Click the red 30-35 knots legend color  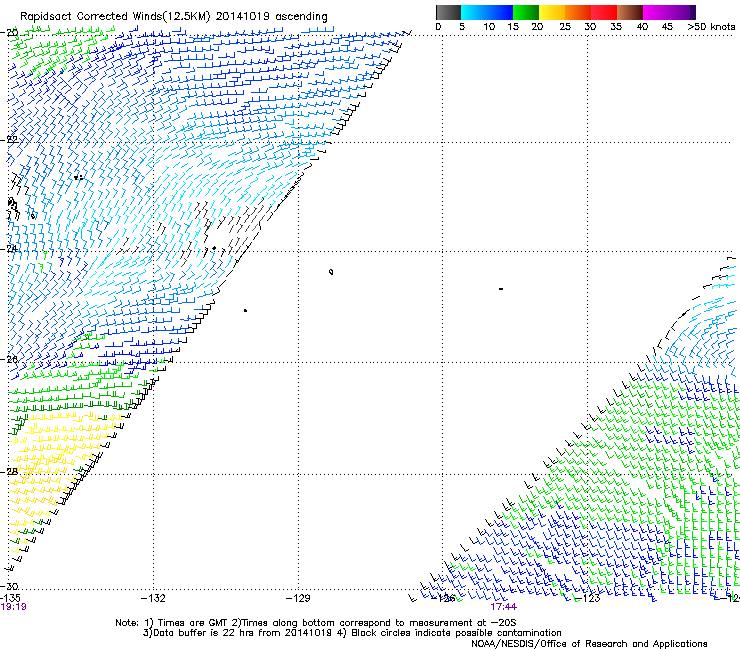(x=604, y=12)
